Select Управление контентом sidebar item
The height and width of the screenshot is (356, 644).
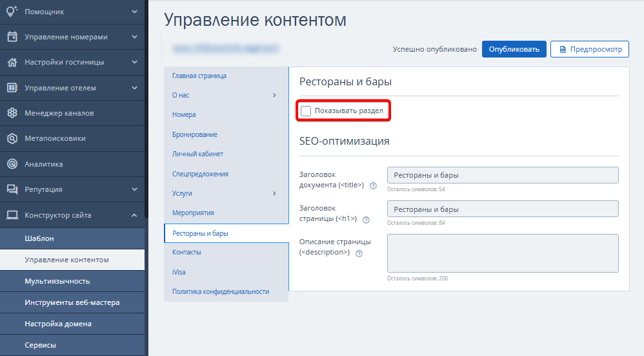point(72,259)
